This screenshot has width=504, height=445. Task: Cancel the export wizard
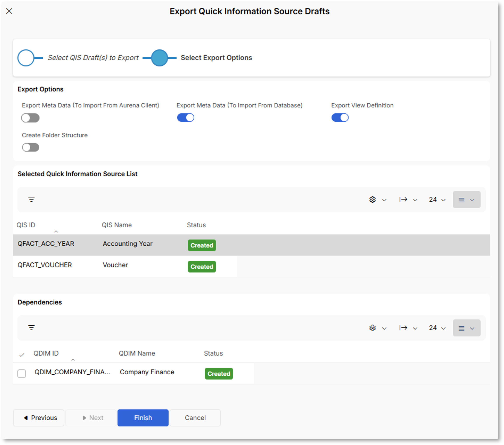[195, 418]
